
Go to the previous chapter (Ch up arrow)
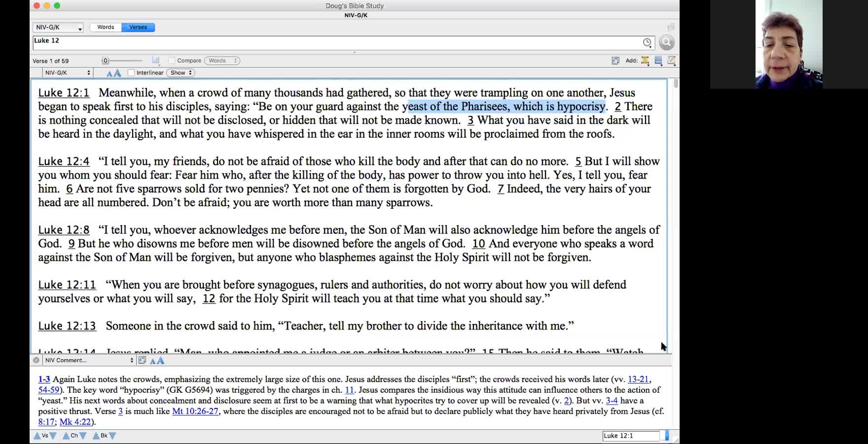click(66, 436)
